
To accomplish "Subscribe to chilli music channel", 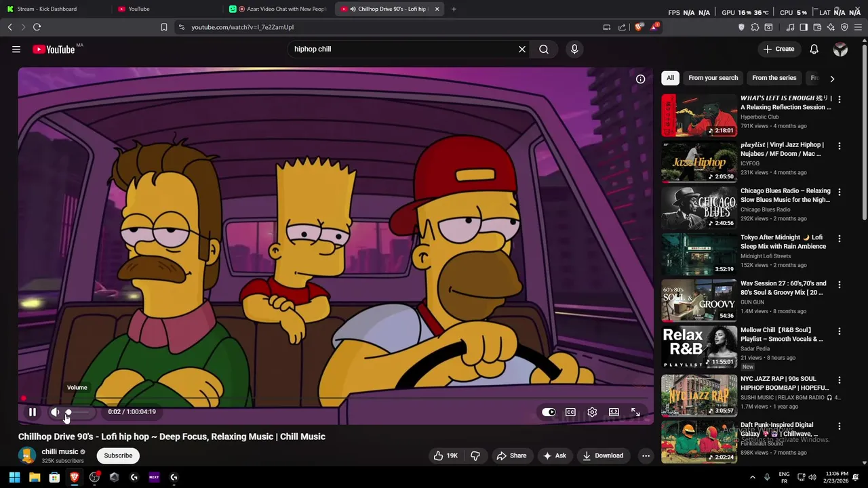I will point(118,455).
